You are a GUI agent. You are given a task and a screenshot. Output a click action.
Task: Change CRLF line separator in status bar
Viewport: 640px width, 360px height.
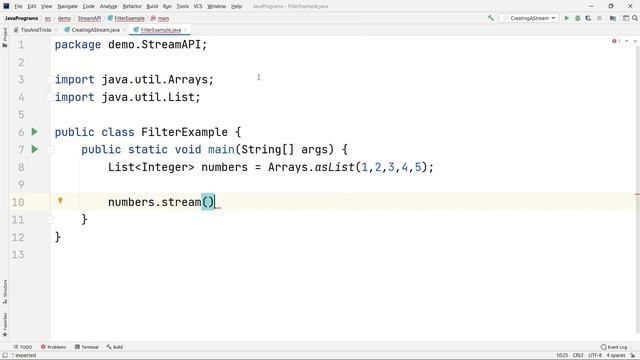(578, 356)
